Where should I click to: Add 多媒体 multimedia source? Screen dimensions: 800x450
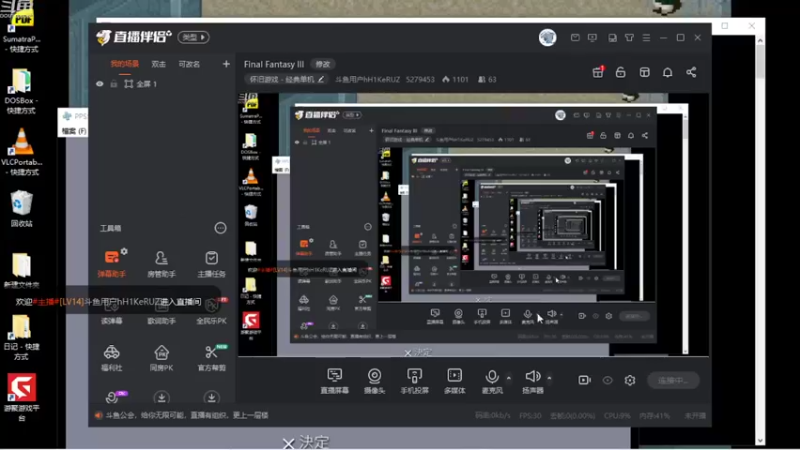[x=455, y=381]
